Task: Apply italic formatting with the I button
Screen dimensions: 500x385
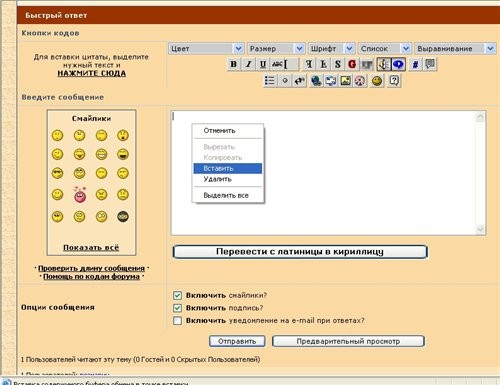Action: 248,64
